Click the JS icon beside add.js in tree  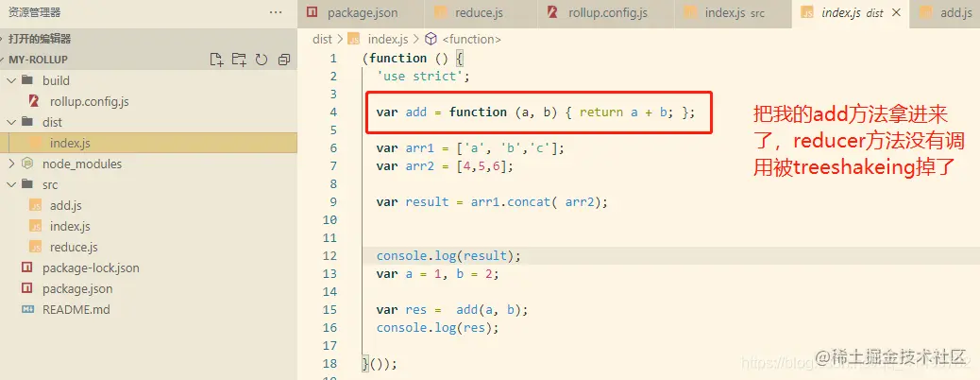pos(36,205)
